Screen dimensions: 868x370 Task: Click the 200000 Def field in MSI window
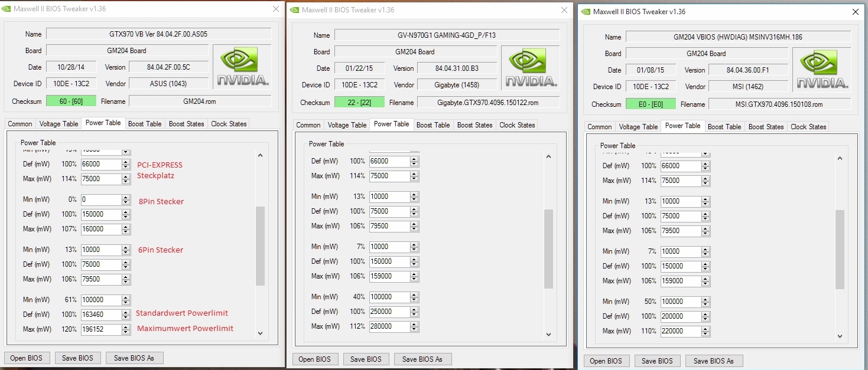coord(681,316)
